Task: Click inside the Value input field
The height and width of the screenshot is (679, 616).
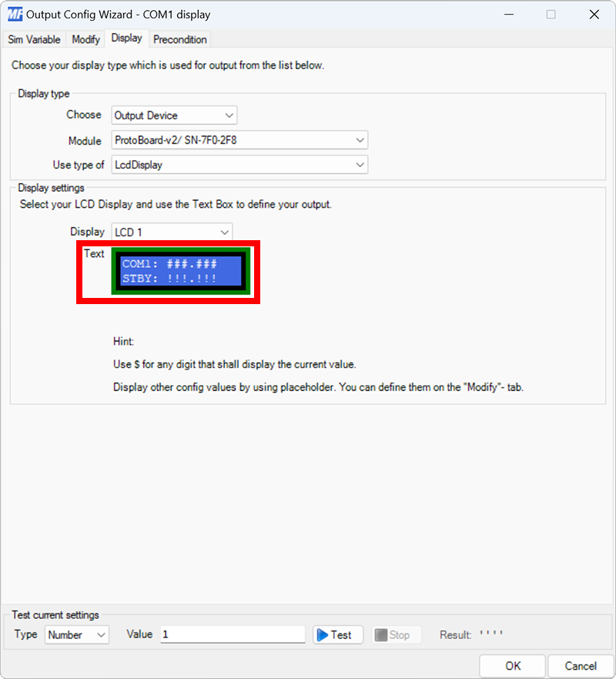Action: 231,634
